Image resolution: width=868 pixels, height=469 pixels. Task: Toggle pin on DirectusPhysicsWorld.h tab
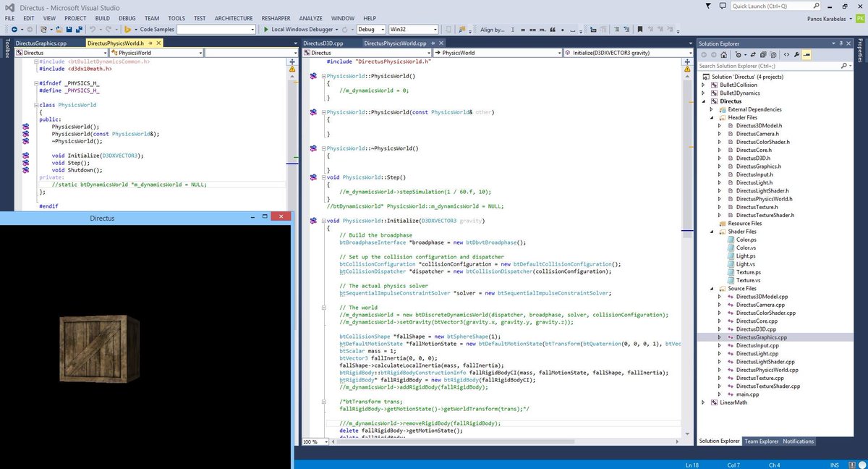pyautogui.click(x=150, y=43)
